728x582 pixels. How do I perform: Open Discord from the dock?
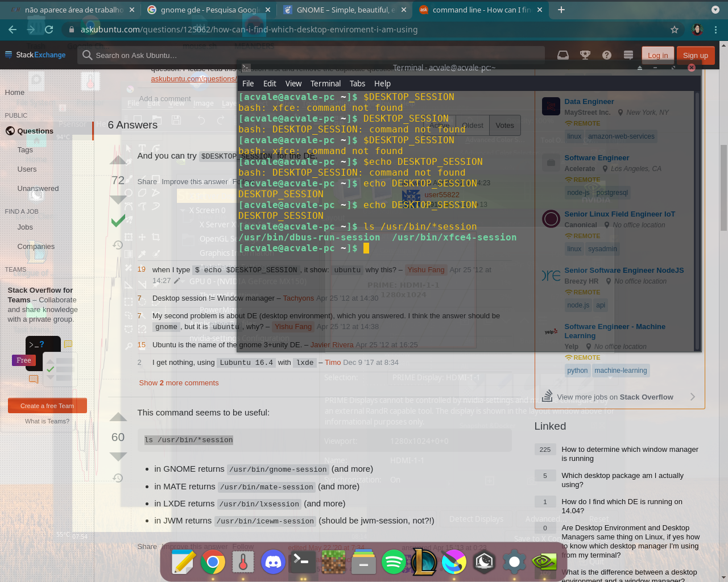click(x=273, y=562)
